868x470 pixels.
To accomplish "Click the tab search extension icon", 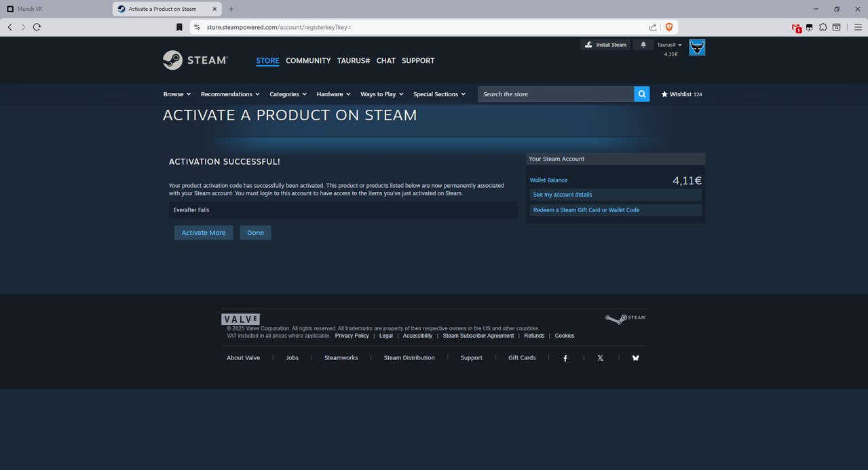I will click(837, 27).
